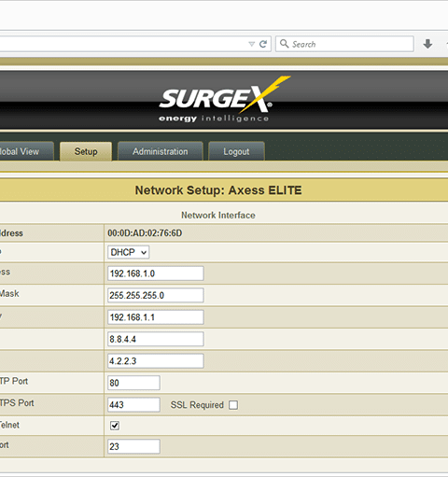The height and width of the screenshot is (477, 448).
Task: Enable the SSL Required checkbox
Action: [x=233, y=405]
